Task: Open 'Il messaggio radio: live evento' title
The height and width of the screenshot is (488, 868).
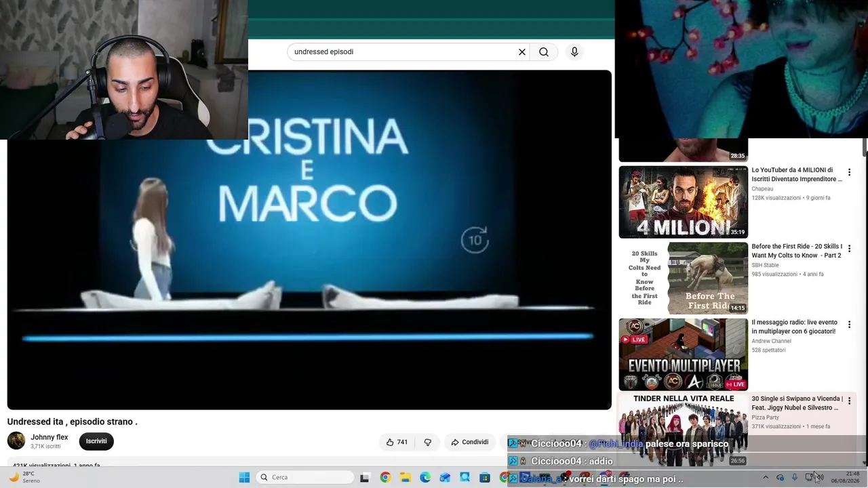Action: click(x=794, y=327)
